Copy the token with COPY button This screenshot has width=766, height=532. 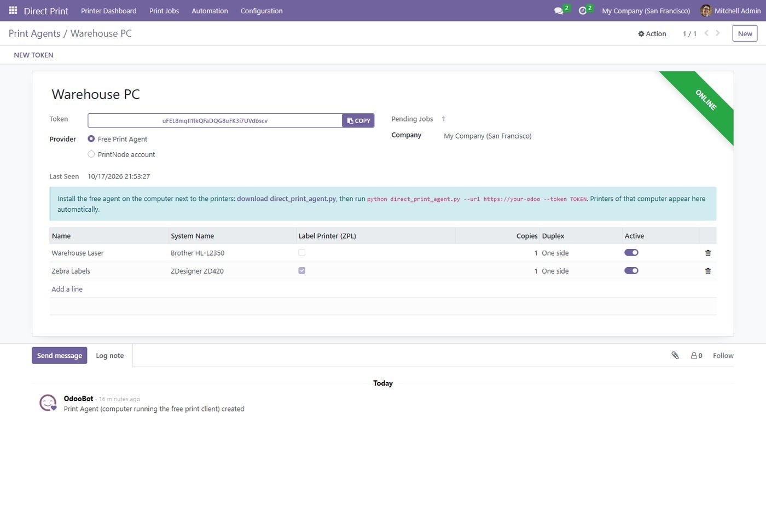click(358, 120)
